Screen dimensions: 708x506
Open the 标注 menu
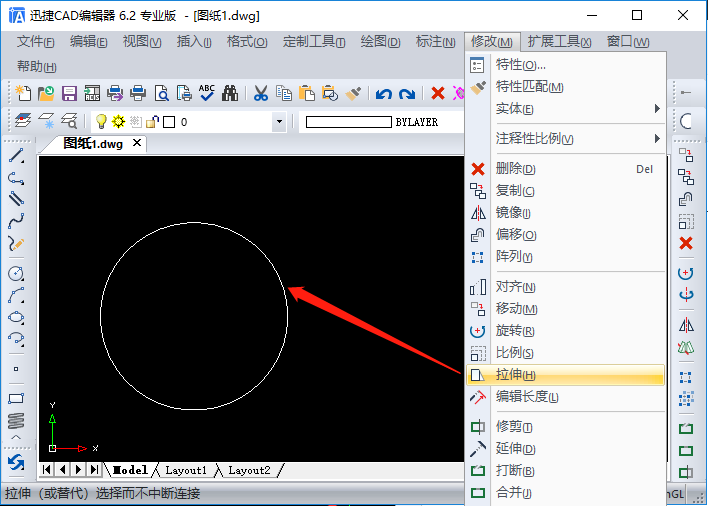coord(435,42)
